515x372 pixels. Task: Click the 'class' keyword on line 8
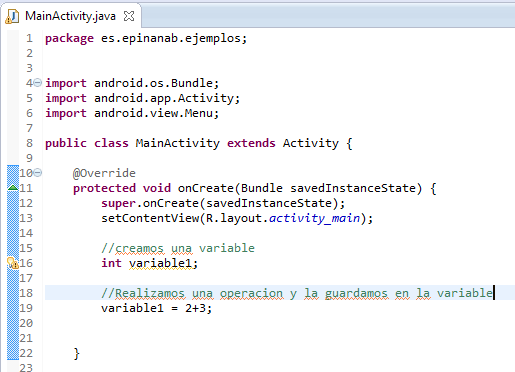(111, 143)
